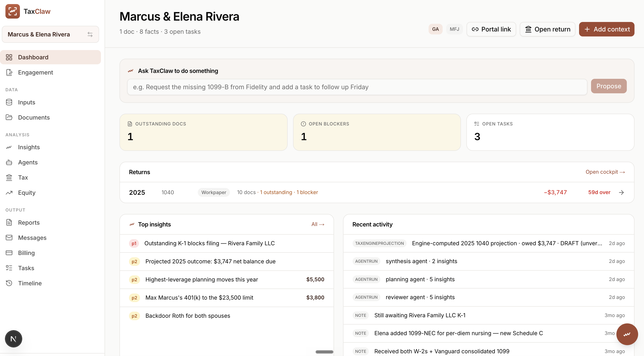The width and height of the screenshot is (644, 356).
Task: Open All insights link
Action: pos(318,224)
